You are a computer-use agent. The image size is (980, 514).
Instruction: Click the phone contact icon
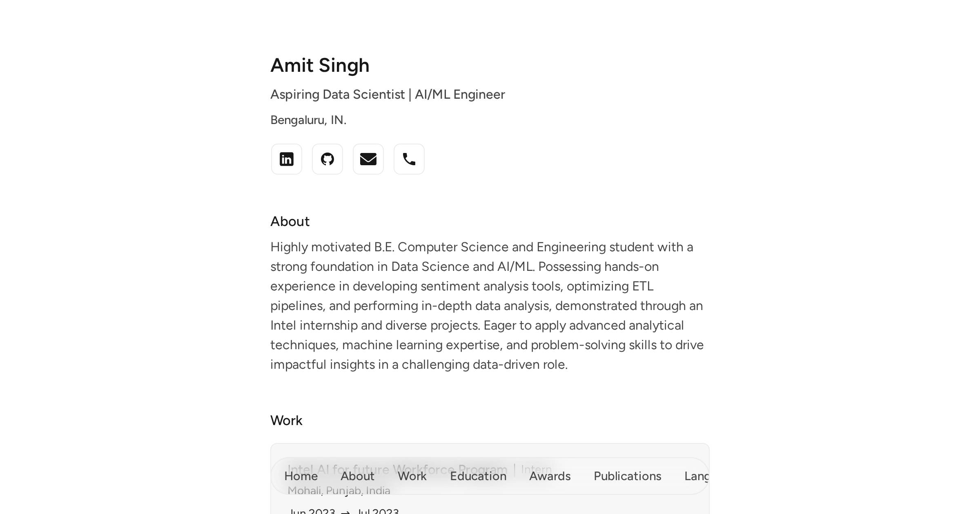point(409,159)
